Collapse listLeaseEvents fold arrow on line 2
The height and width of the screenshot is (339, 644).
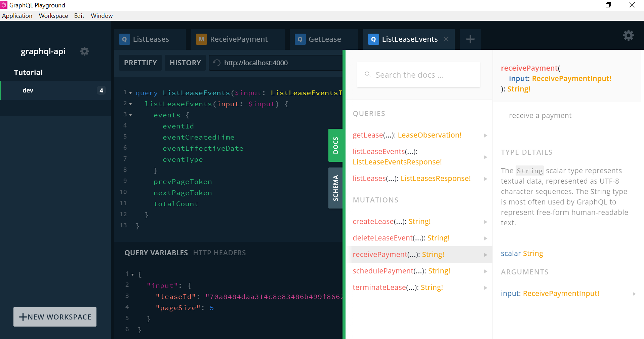pos(130,104)
